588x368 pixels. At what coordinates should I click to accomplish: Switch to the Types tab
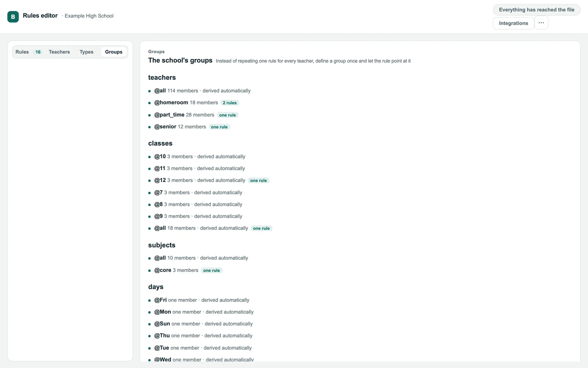(87, 52)
